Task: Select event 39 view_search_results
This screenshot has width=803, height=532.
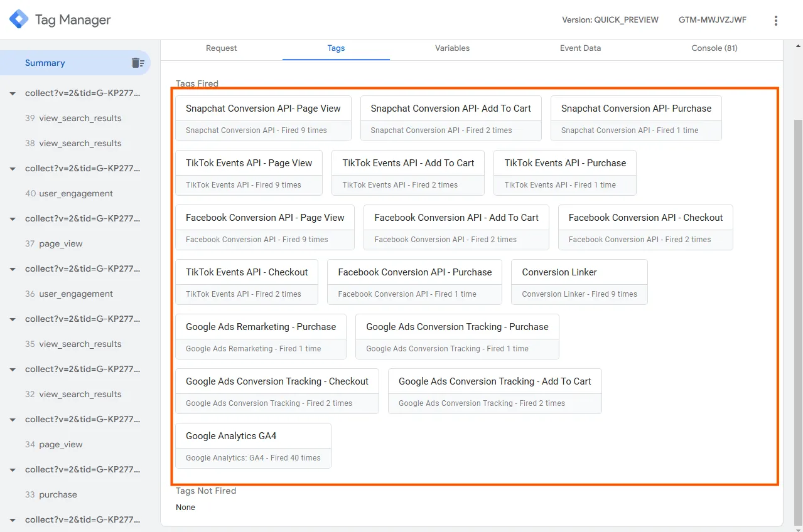Action: [x=73, y=118]
